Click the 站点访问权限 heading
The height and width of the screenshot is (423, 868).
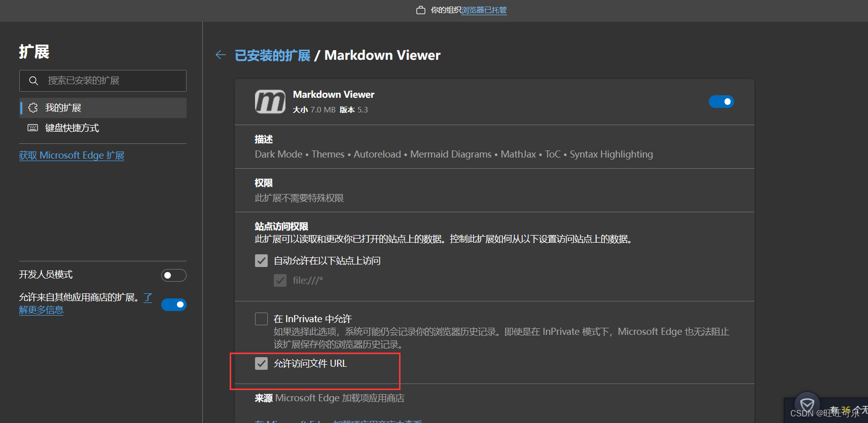281,226
